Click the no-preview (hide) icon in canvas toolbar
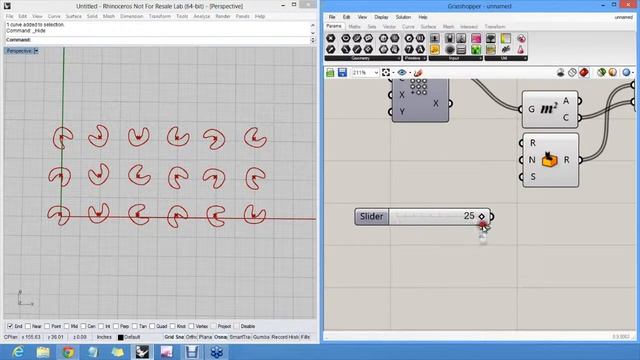 pyautogui.click(x=572, y=73)
